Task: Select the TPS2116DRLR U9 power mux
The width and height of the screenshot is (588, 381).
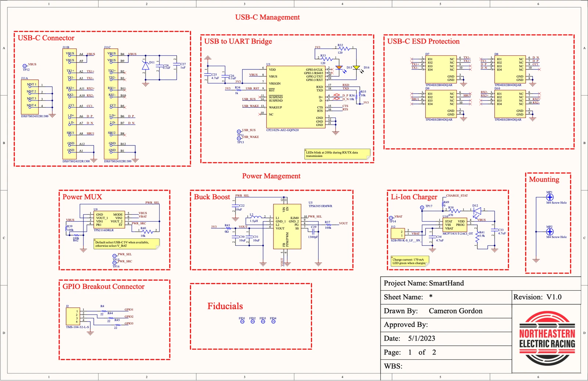Action: point(109,220)
